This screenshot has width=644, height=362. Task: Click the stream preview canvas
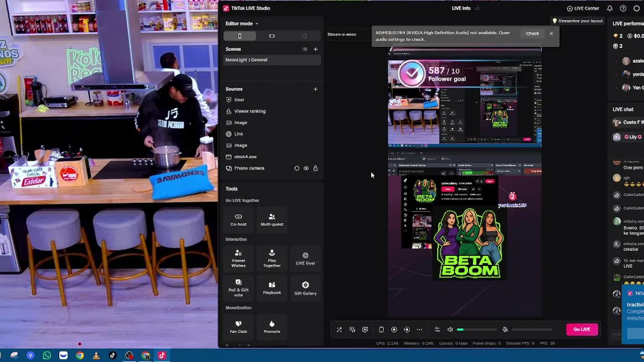[464, 182]
